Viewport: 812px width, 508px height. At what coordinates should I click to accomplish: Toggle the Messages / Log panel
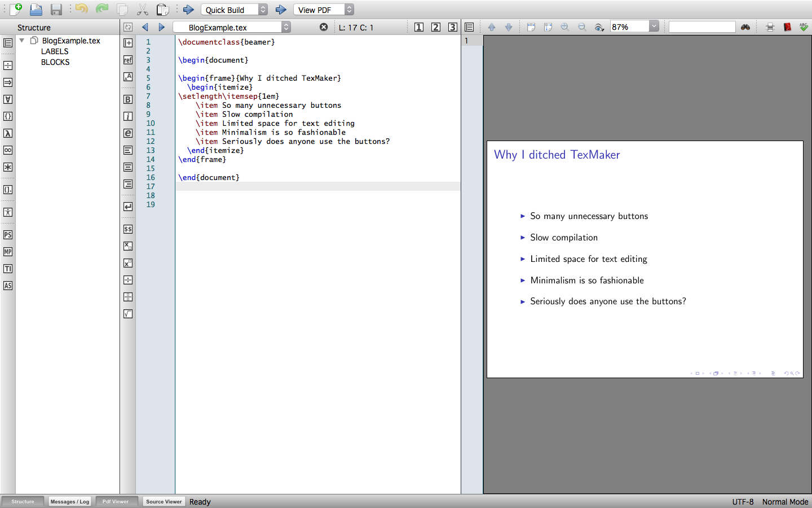coord(70,501)
